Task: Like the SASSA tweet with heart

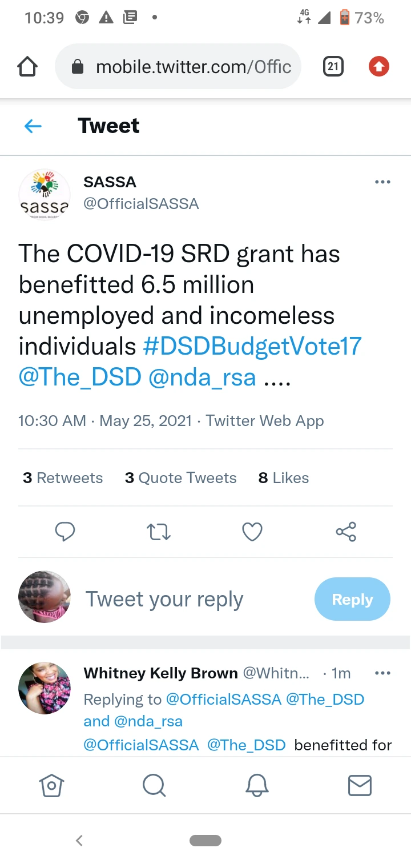Action: 252,532
